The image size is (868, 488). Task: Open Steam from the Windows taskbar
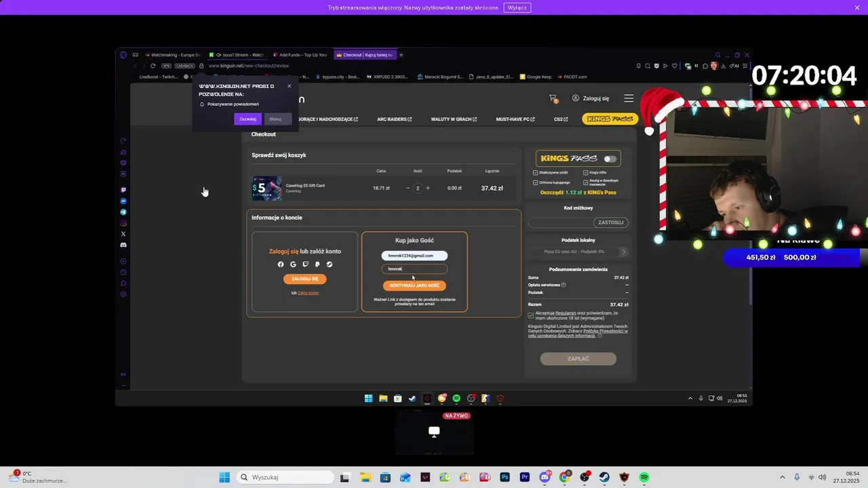[x=604, y=477]
